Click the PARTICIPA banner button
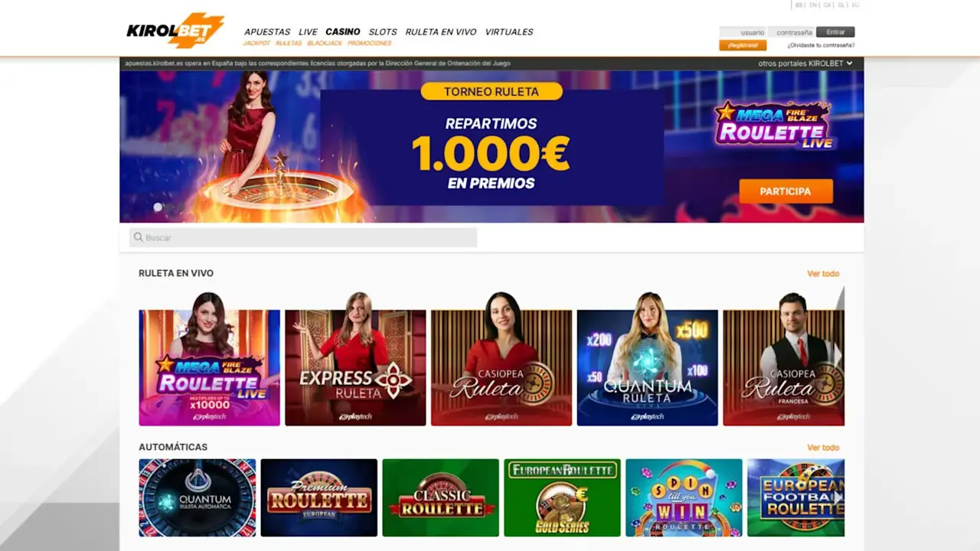The width and height of the screenshot is (980, 551). pos(786,191)
